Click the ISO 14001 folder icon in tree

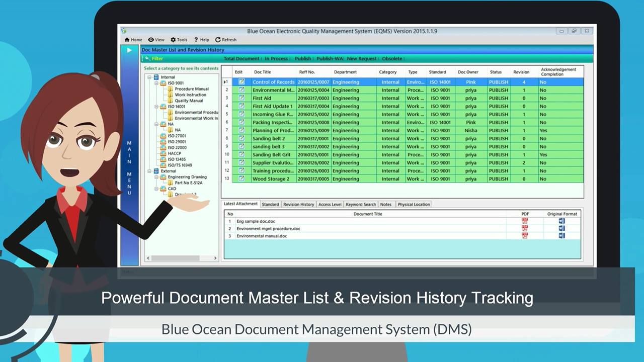click(x=163, y=107)
